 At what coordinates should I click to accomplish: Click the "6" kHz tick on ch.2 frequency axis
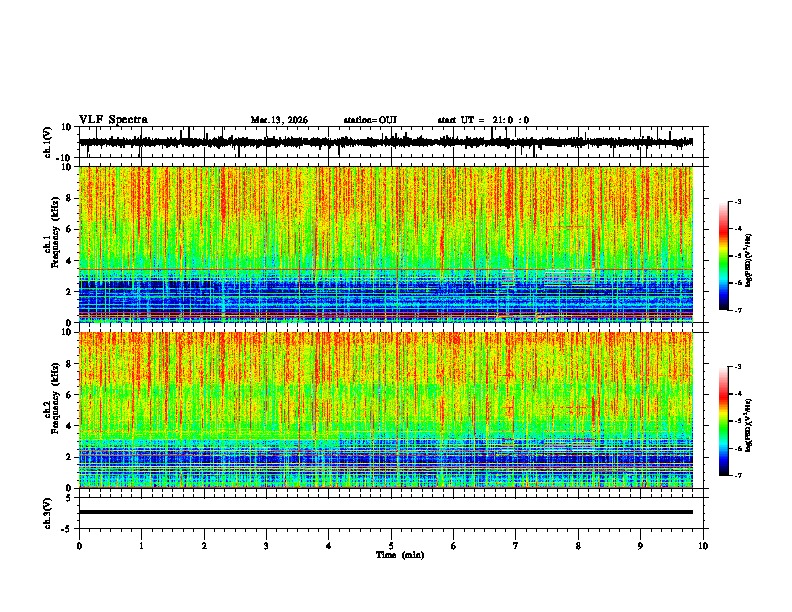click(x=69, y=394)
